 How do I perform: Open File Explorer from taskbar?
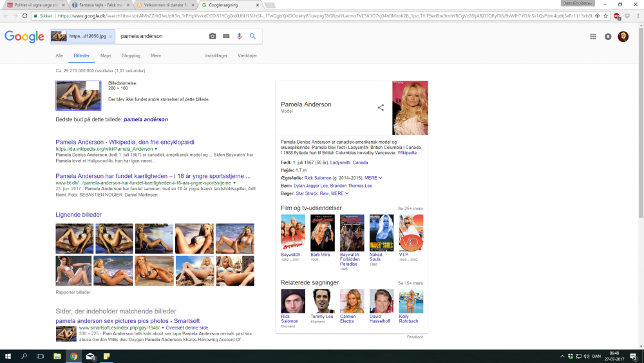pyautogui.click(x=57, y=357)
